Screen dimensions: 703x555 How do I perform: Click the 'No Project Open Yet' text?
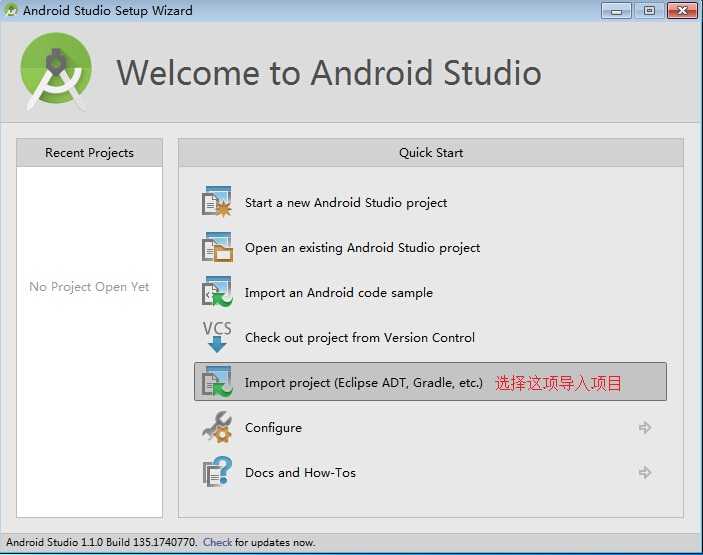click(x=89, y=287)
